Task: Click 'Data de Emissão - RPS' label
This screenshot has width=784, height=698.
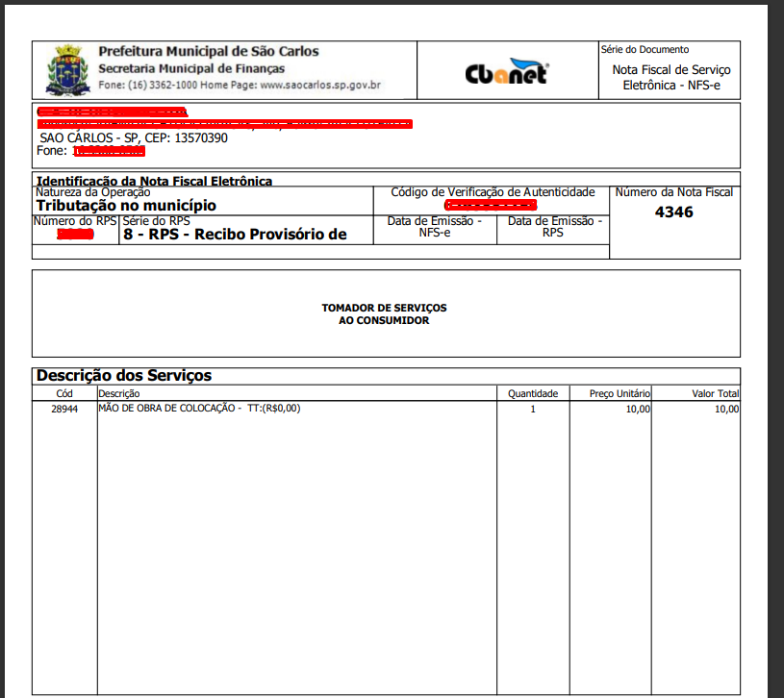Action: tap(554, 227)
